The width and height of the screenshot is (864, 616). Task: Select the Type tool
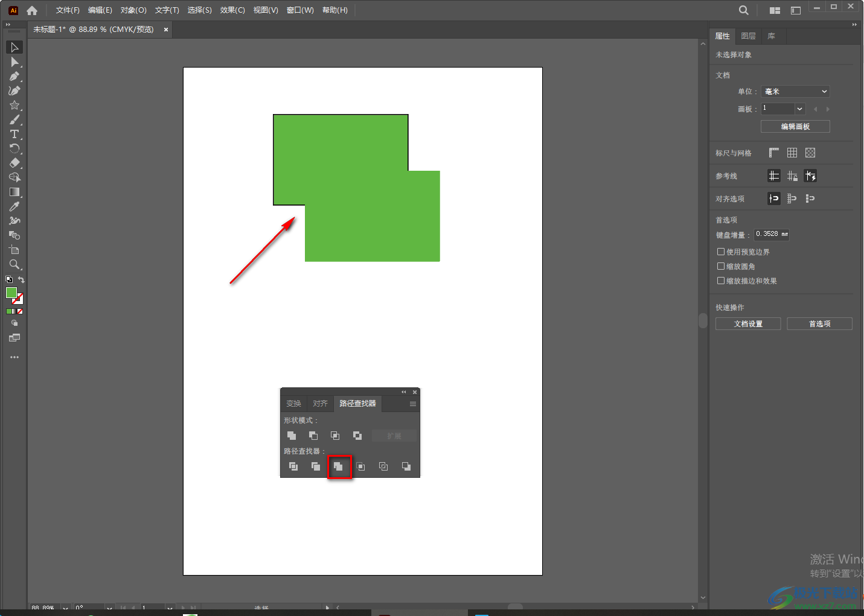coord(14,134)
